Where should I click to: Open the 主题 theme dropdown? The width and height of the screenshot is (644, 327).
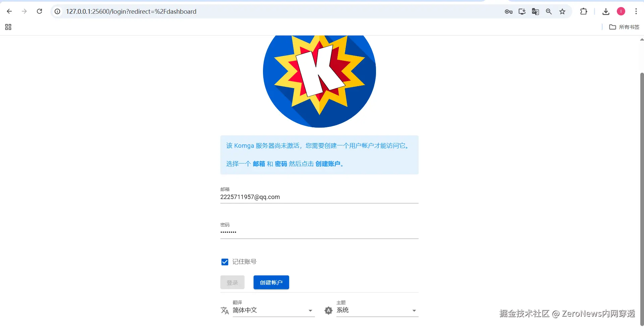377,310
